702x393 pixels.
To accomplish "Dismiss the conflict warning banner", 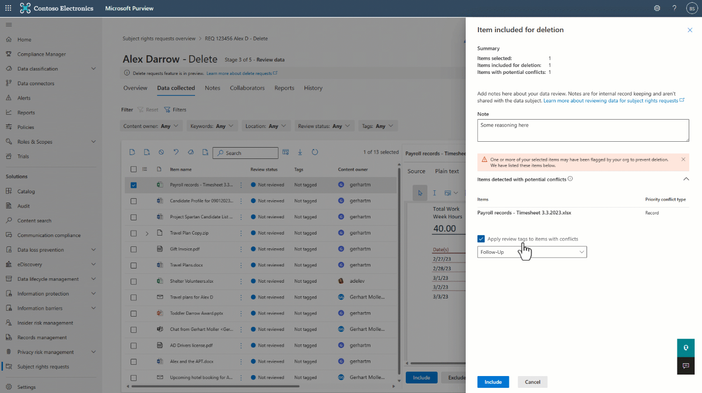I will click(683, 159).
